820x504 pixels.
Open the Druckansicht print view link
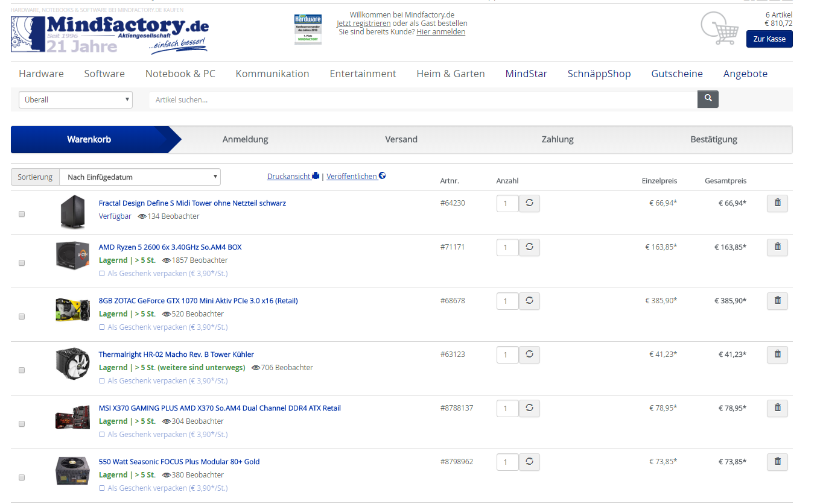click(293, 176)
